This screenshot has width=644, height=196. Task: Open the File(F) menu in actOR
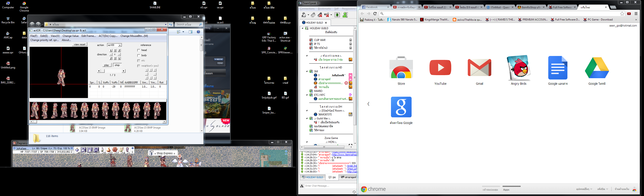(34, 36)
